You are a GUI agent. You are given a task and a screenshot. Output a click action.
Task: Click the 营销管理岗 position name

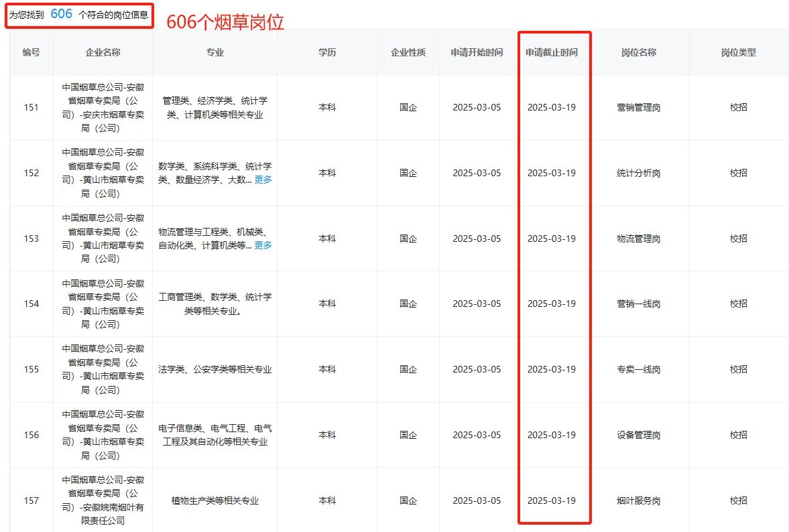(x=639, y=107)
